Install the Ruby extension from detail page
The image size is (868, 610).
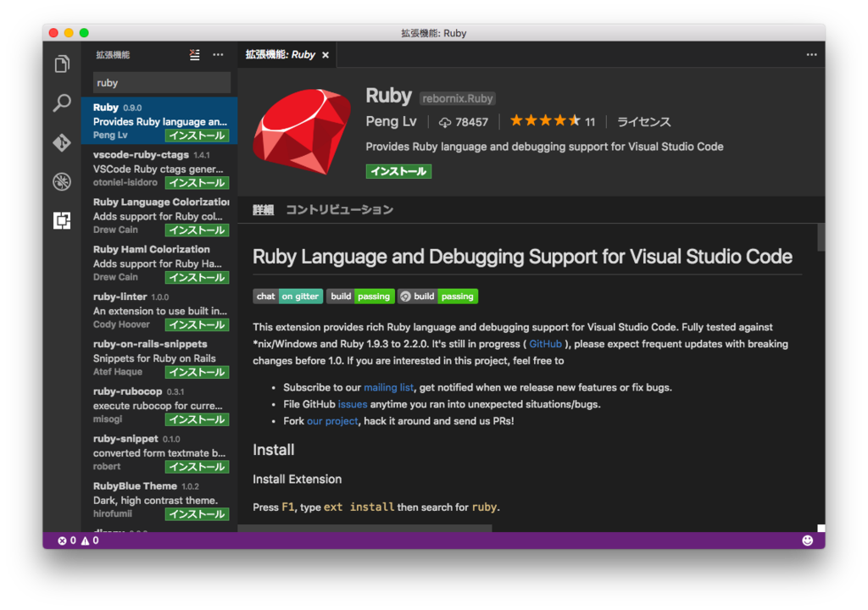point(398,172)
